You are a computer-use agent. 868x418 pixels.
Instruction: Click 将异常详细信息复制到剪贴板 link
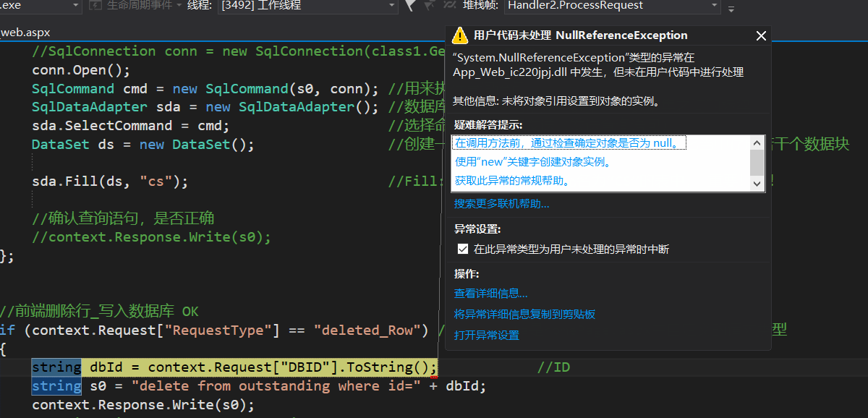pos(524,315)
